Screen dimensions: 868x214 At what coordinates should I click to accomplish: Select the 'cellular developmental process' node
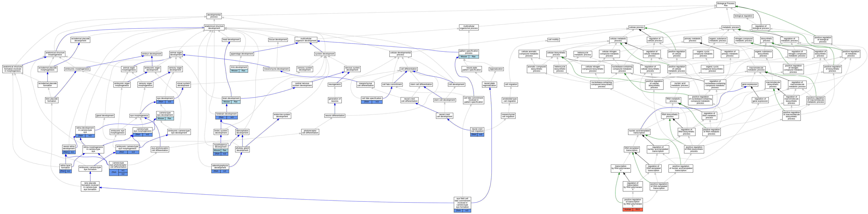coord(400,54)
